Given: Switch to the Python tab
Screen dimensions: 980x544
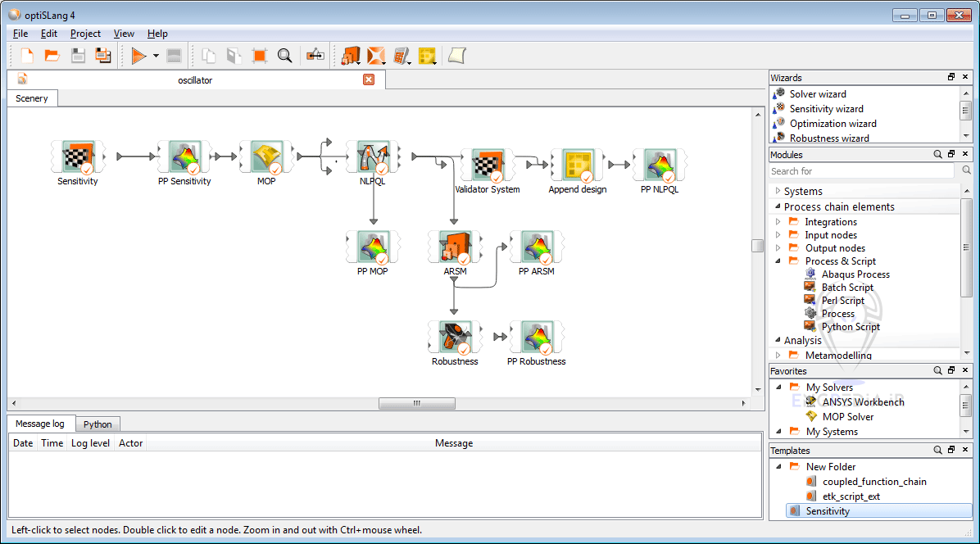Looking at the screenshot, I should (98, 424).
